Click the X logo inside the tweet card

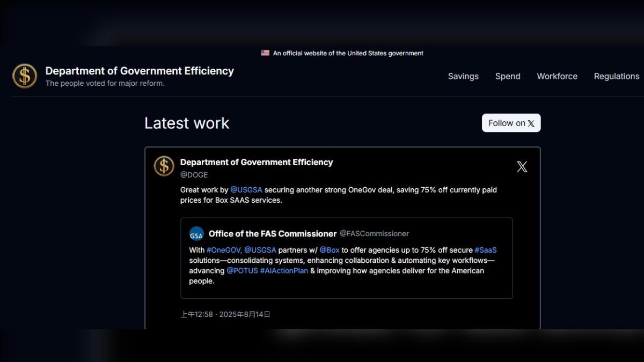522,167
